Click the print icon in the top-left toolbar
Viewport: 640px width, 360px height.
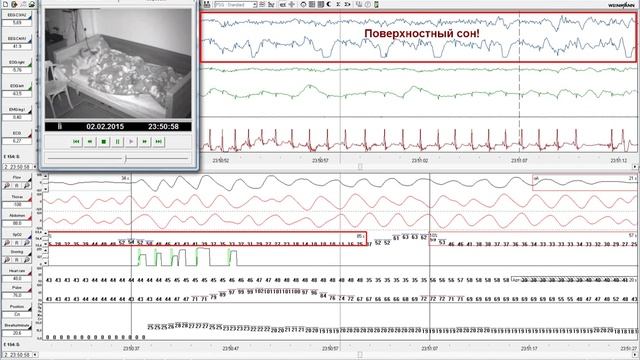tap(32, 4)
